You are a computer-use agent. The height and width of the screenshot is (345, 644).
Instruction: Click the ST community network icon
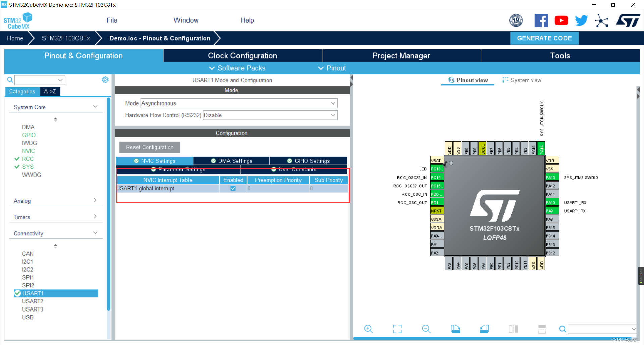601,21
